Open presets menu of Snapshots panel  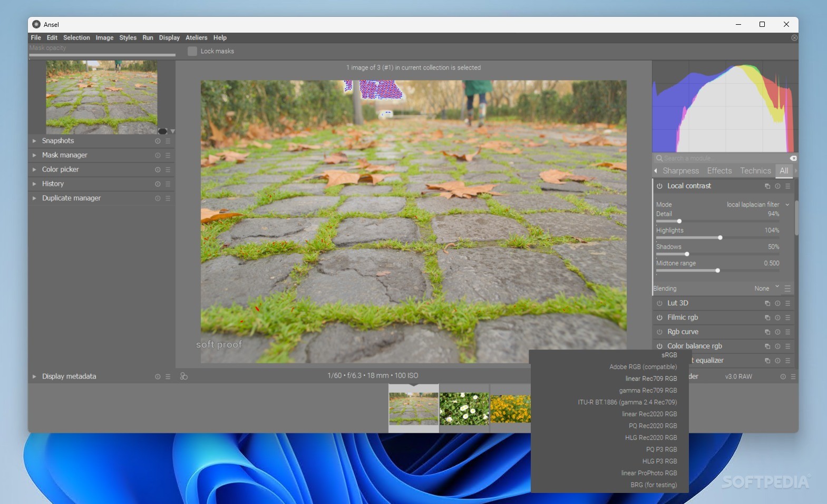click(x=168, y=141)
